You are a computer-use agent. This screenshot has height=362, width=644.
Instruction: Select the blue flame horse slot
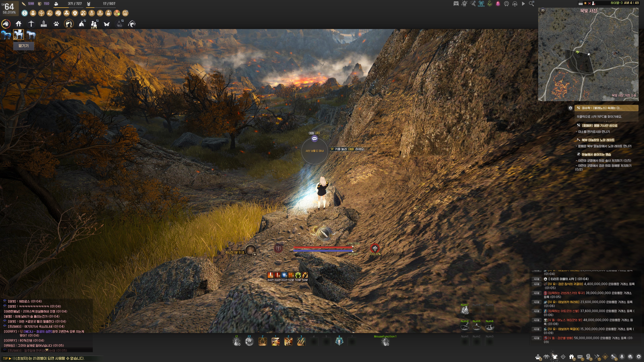click(x=6, y=35)
